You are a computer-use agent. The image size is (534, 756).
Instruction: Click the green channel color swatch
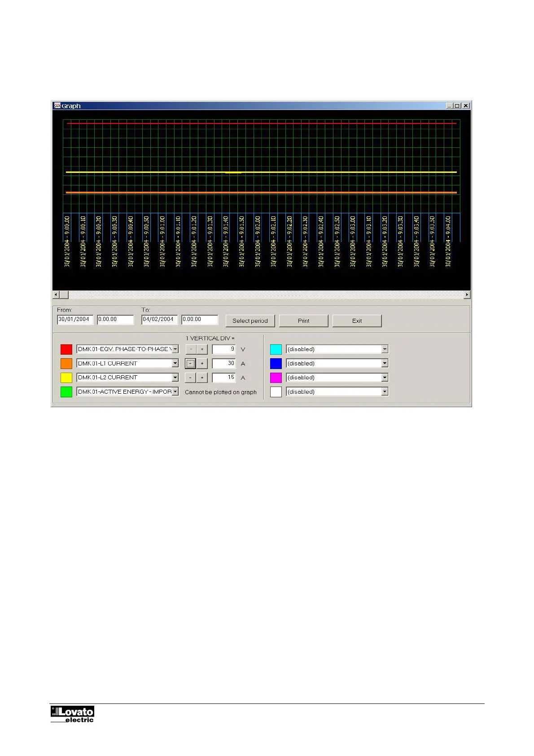click(x=66, y=392)
